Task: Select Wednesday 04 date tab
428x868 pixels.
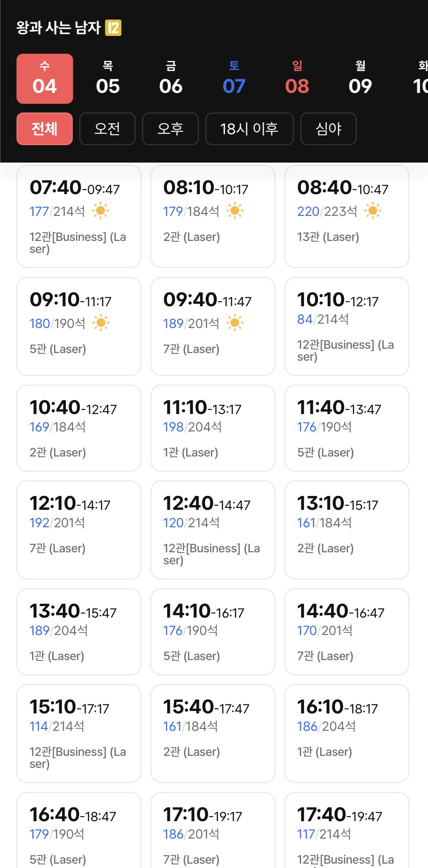Action: tap(45, 79)
